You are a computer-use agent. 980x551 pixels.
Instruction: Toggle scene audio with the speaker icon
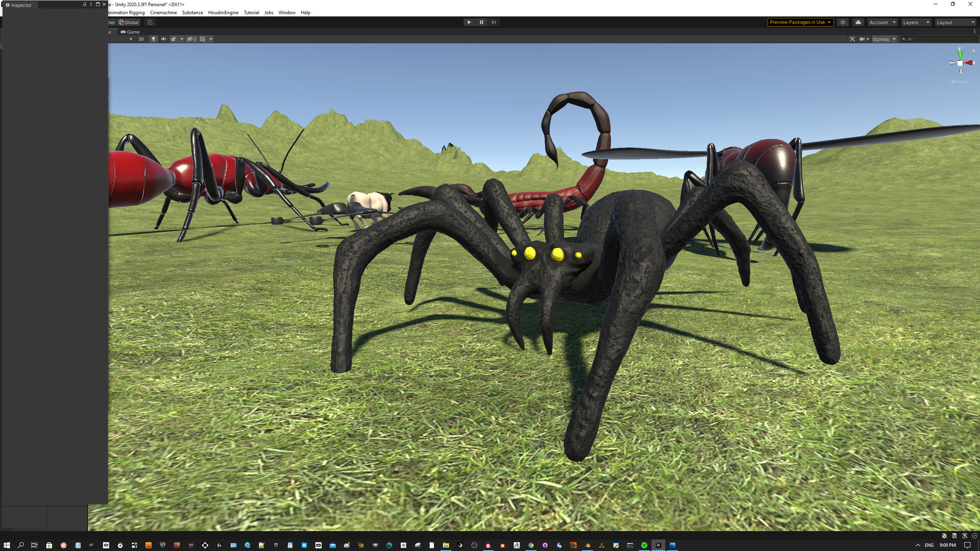point(163,39)
